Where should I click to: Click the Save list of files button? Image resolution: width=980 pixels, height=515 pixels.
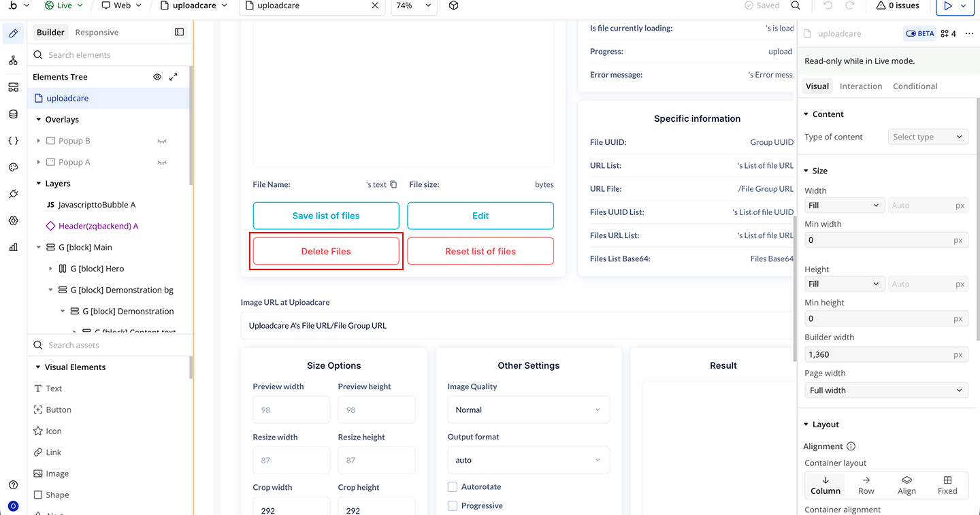[326, 216]
